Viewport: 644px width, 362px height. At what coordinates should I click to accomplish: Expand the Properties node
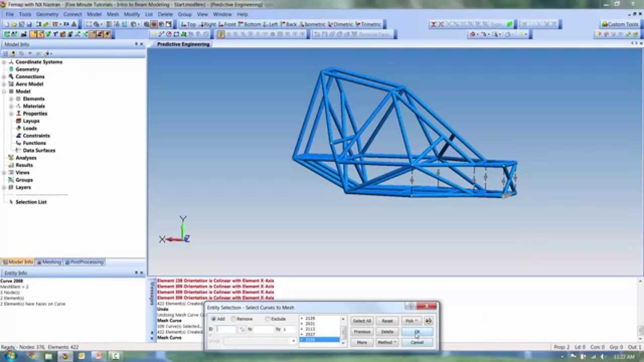11,114
